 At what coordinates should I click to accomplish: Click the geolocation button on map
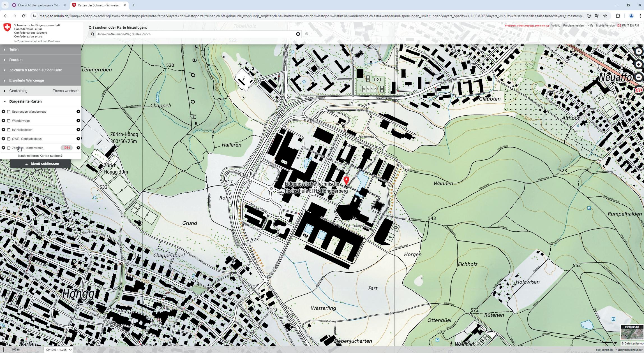639,52
